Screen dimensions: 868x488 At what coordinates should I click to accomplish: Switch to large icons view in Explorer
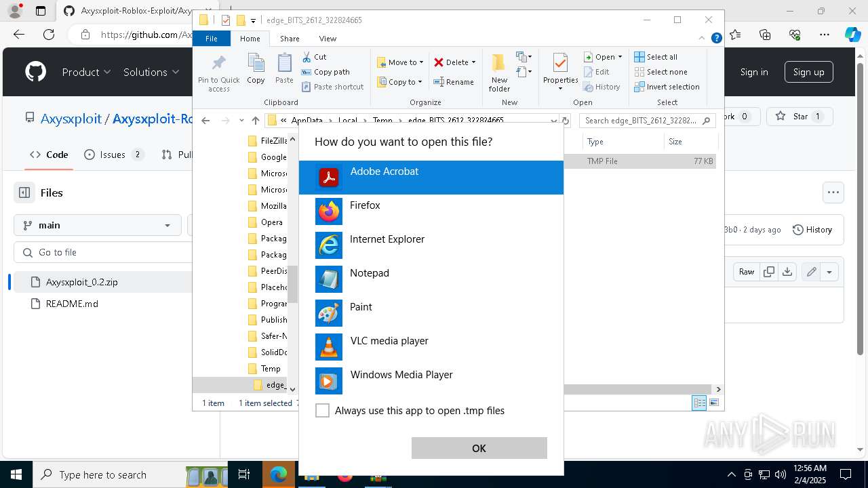[713, 403]
